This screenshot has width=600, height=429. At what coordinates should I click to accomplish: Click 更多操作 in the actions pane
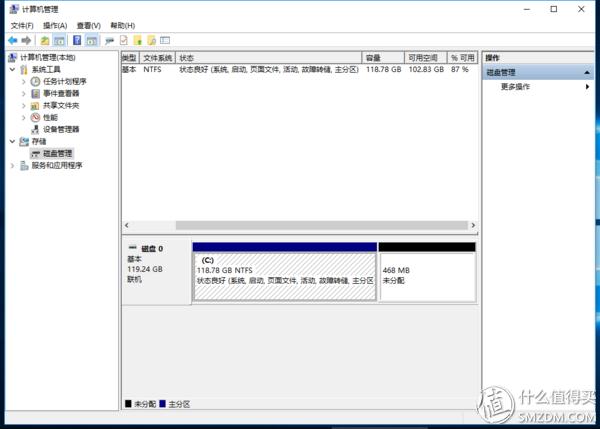[x=515, y=87]
